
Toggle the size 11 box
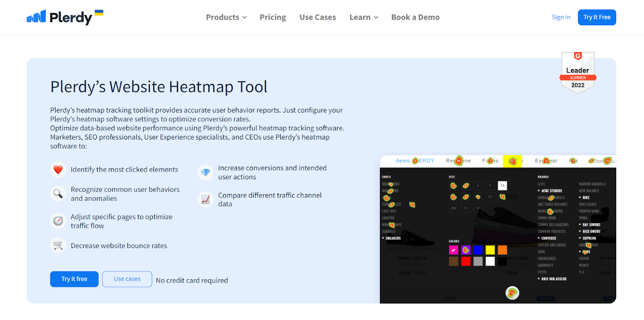tap(466, 208)
